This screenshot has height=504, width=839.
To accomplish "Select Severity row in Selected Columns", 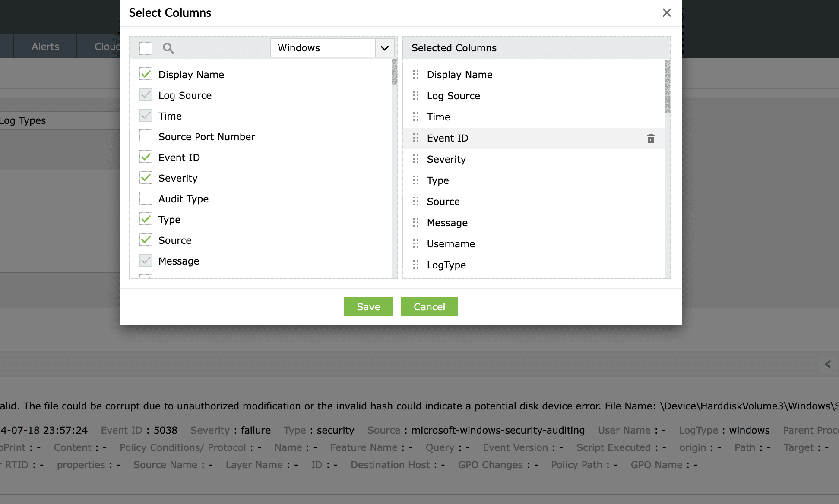I will pos(533,159).
